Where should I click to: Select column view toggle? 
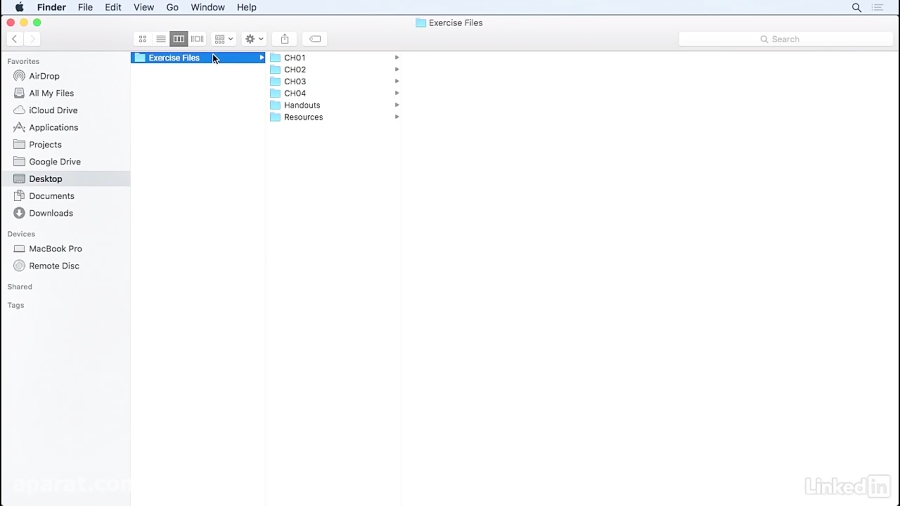tap(179, 39)
